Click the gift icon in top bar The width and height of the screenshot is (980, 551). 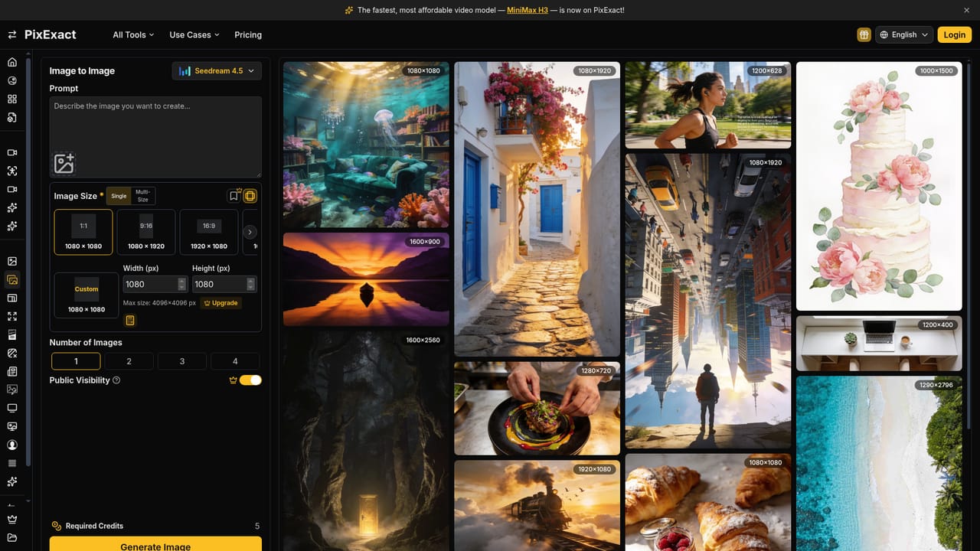pyautogui.click(x=864, y=34)
